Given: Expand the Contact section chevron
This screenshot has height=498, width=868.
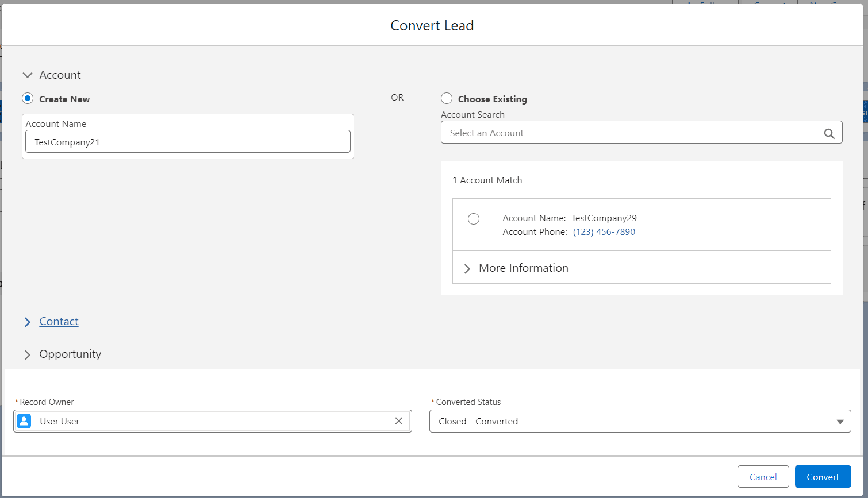Looking at the screenshot, I should 27,322.
